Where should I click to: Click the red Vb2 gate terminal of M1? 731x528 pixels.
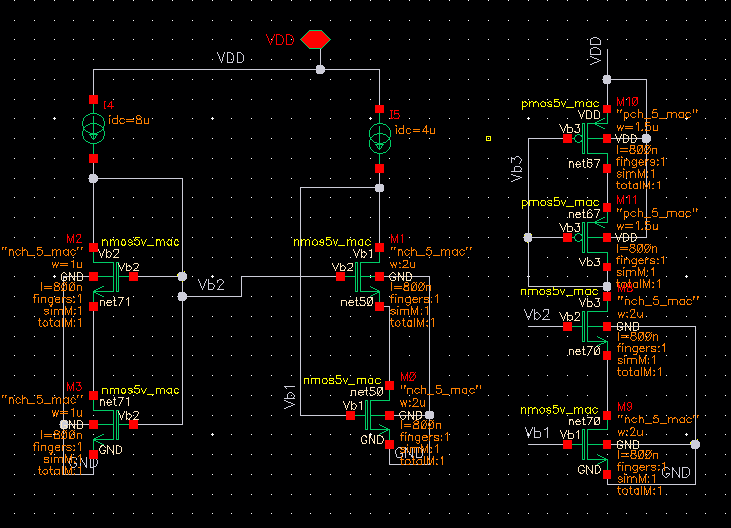coord(340,277)
